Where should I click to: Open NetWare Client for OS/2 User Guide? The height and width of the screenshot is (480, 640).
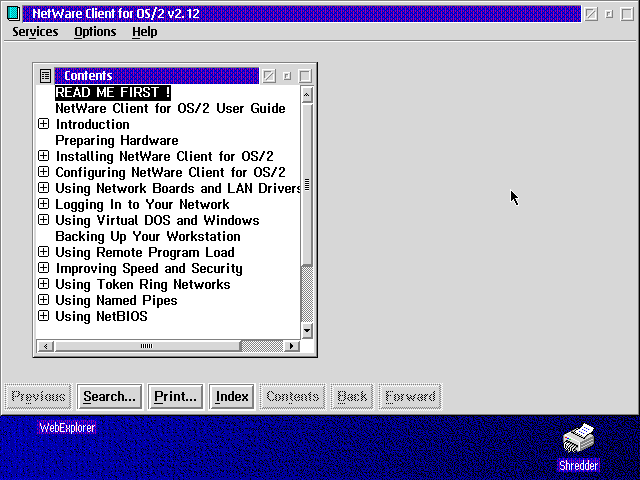[170, 108]
